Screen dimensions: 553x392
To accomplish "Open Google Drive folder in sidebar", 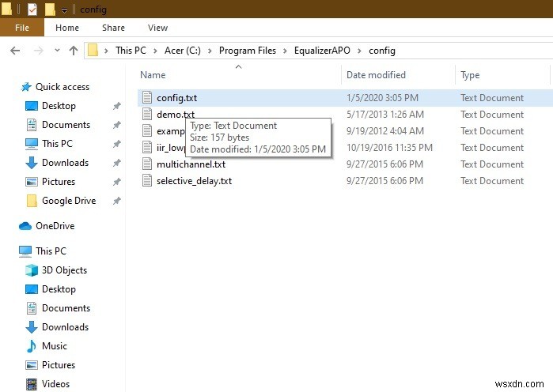I will pyautogui.click(x=69, y=201).
